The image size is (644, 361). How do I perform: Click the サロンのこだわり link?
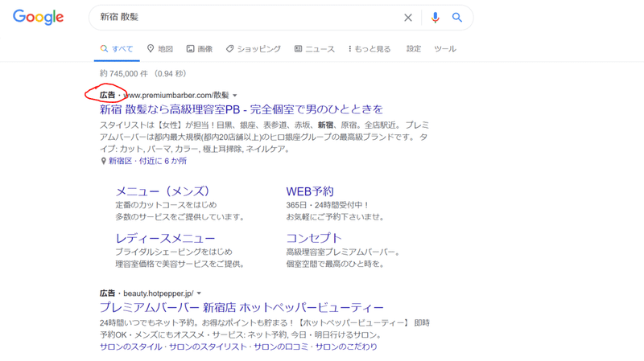[x=346, y=347]
